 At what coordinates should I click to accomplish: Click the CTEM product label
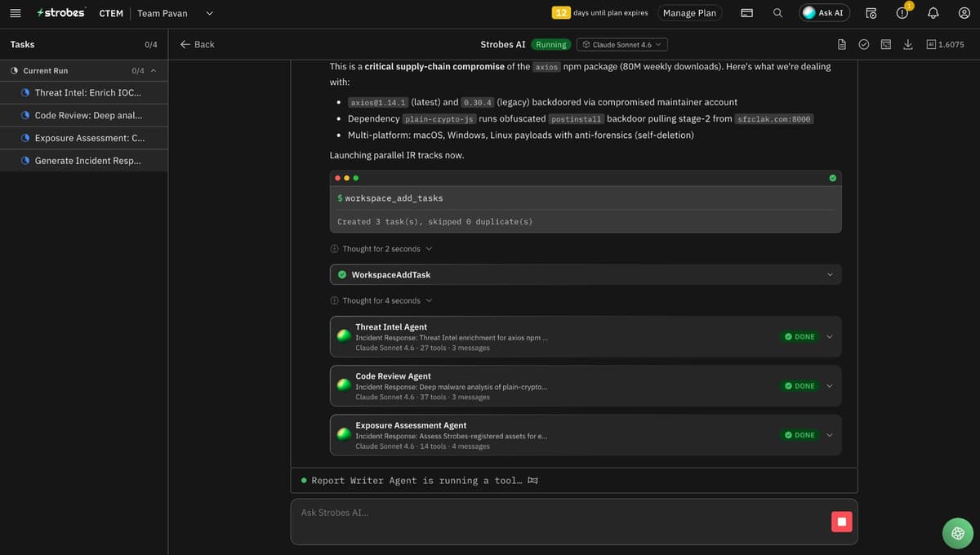[111, 13]
